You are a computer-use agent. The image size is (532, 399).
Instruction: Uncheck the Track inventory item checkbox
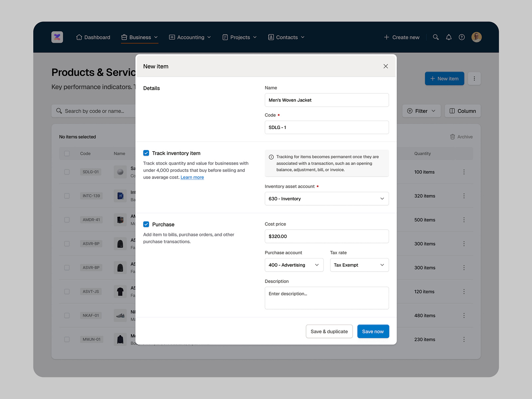[x=146, y=153]
